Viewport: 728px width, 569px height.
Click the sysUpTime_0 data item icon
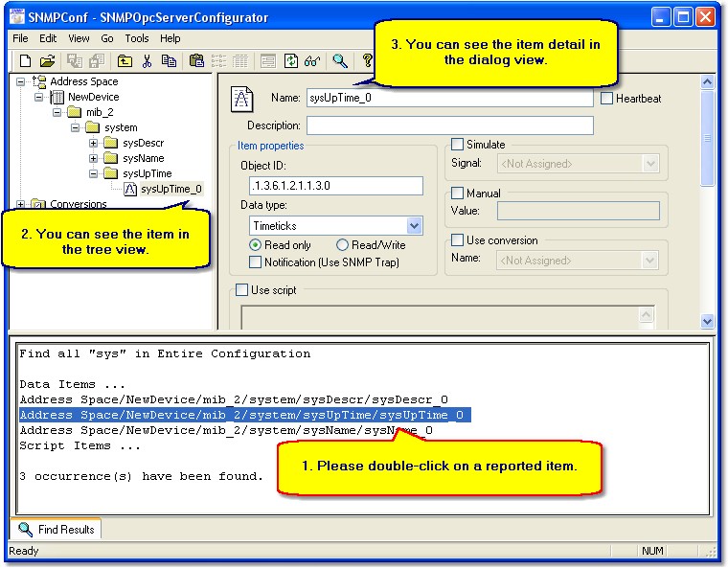point(130,189)
